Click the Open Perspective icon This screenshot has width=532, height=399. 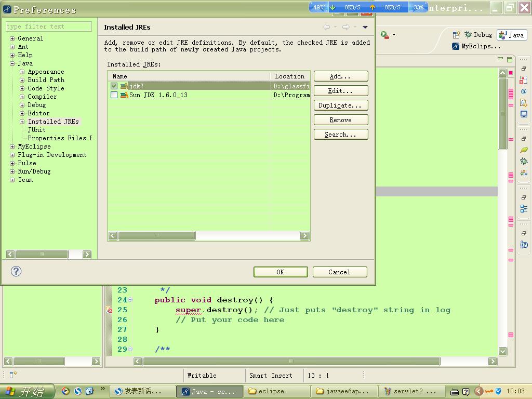(456, 35)
